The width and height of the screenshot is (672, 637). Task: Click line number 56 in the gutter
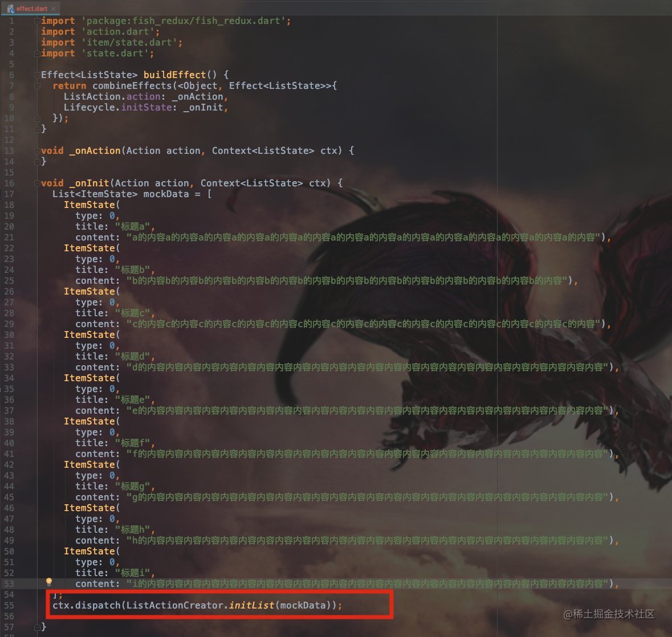(9, 616)
